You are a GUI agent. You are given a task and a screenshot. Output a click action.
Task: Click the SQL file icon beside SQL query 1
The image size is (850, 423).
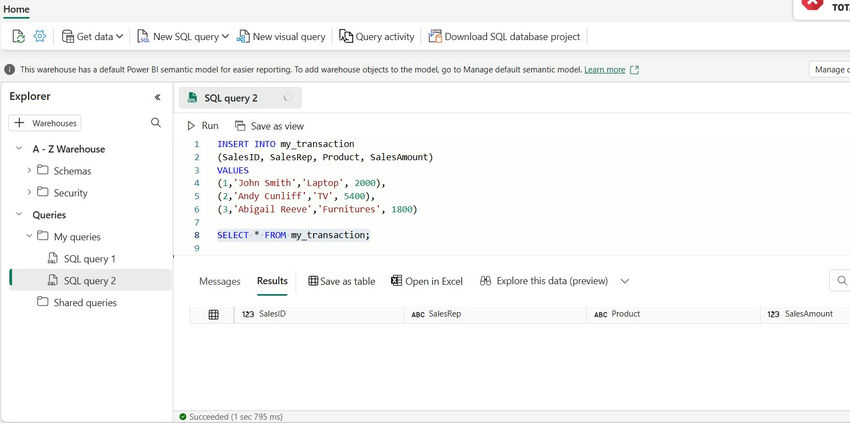(x=53, y=259)
